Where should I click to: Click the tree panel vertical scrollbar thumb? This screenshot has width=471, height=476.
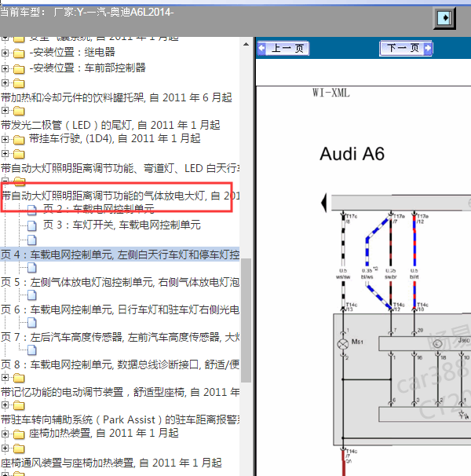[x=246, y=320]
